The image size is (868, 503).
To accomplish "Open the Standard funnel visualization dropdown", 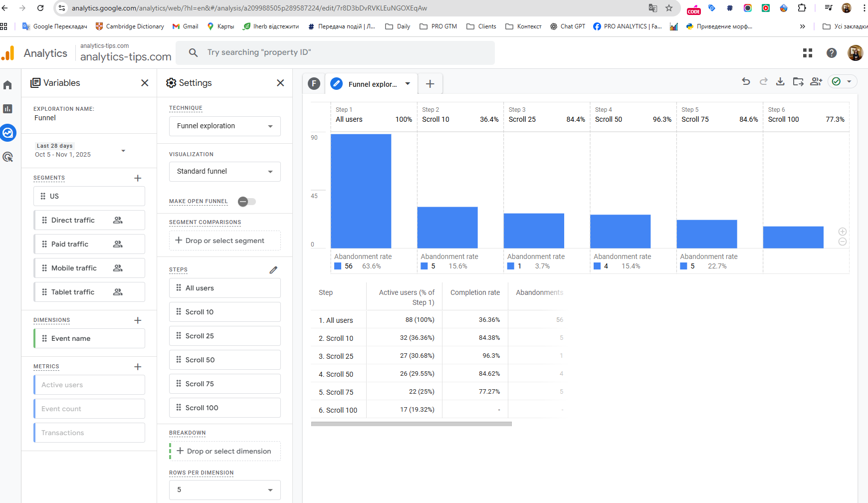I will [225, 172].
